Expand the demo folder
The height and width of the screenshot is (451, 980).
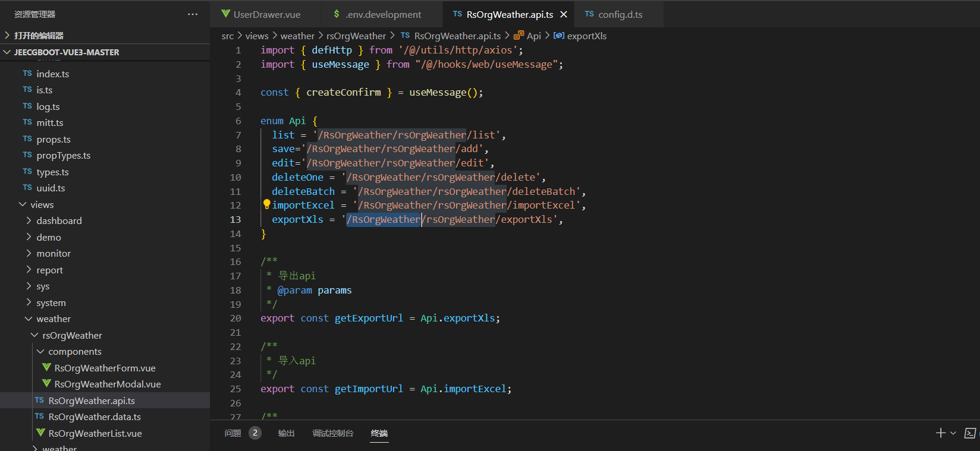[x=105, y=237]
